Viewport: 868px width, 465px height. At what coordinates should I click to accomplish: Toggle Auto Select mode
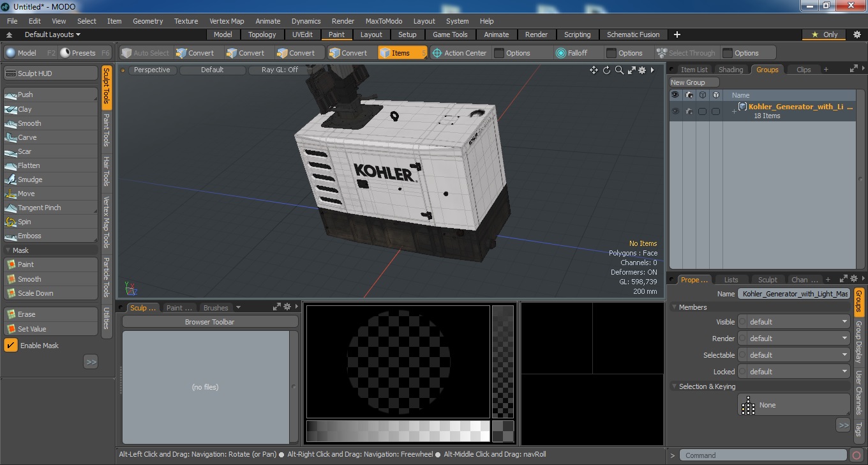(145, 53)
